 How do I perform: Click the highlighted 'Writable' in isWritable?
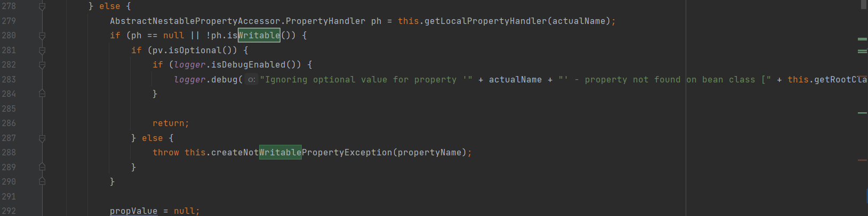pos(259,36)
